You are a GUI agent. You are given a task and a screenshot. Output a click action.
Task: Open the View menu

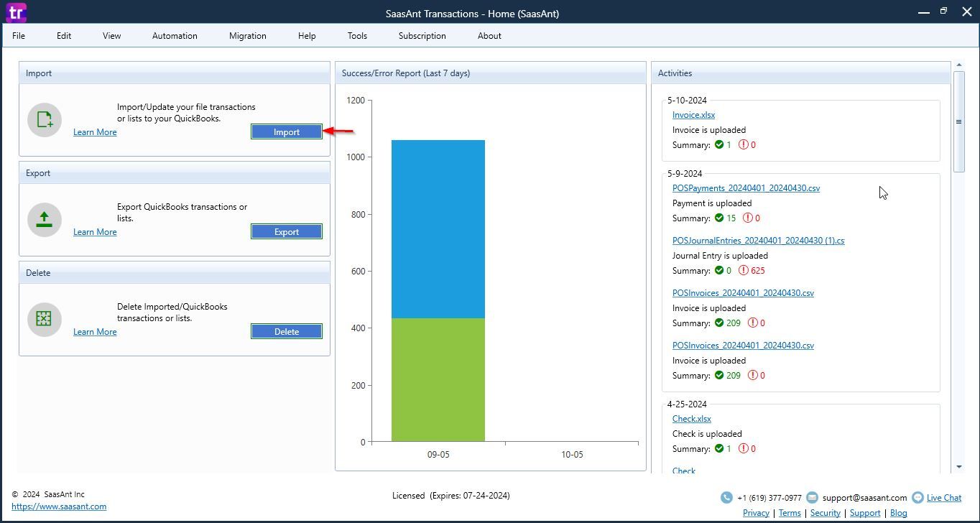tap(111, 35)
